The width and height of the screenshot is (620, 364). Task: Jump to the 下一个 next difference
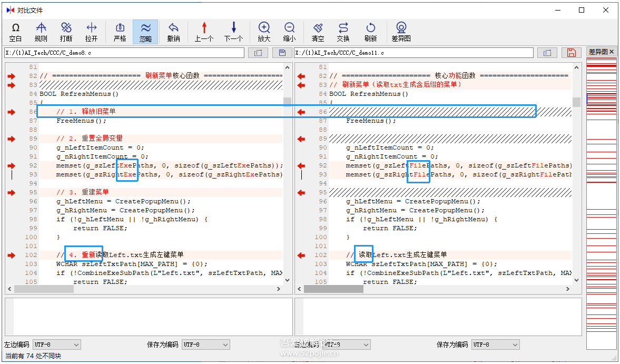pyautogui.click(x=233, y=31)
